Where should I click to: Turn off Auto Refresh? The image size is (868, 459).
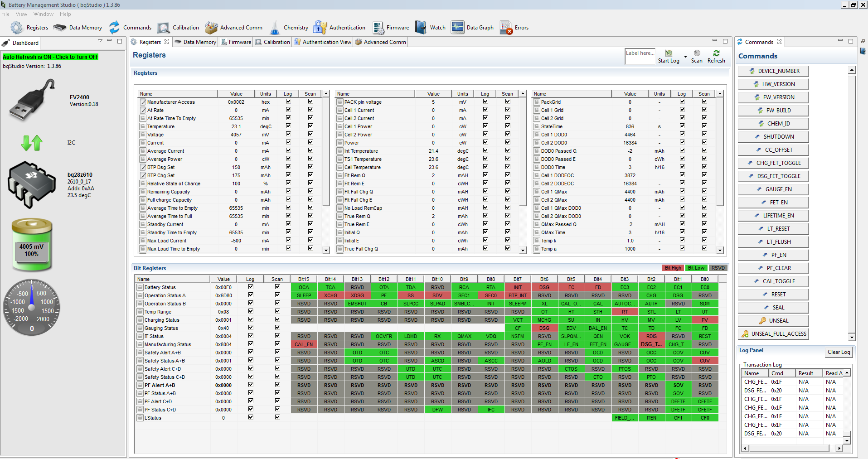click(50, 57)
